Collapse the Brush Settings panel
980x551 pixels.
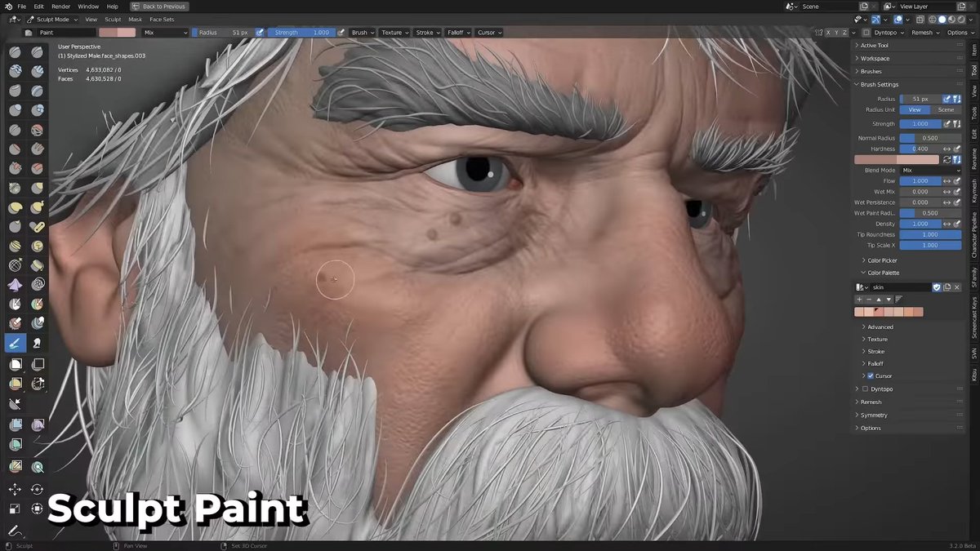(906, 85)
